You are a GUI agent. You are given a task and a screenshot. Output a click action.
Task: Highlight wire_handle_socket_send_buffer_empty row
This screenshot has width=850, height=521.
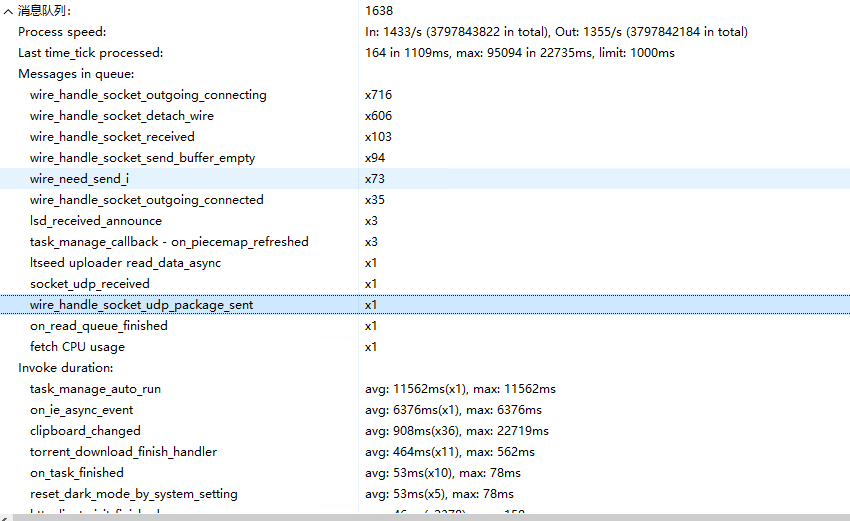[x=142, y=158]
